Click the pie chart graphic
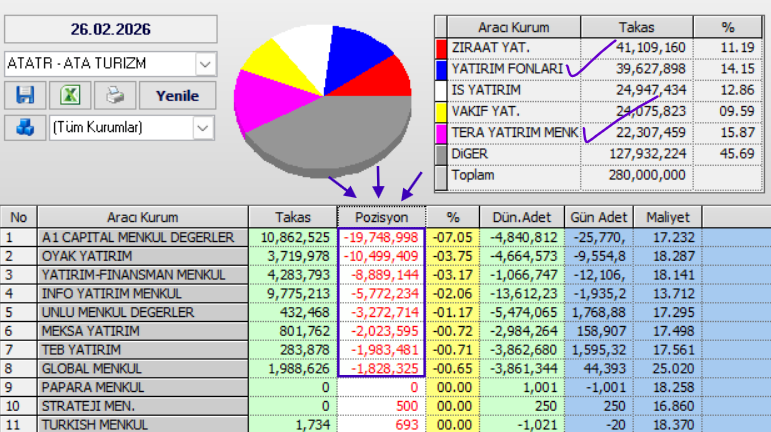The height and width of the screenshot is (432, 771). (323, 101)
